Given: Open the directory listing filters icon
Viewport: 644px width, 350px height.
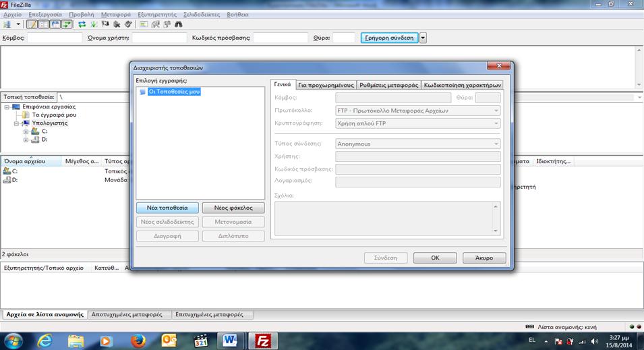Looking at the screenshot, I should coord(144,25).
